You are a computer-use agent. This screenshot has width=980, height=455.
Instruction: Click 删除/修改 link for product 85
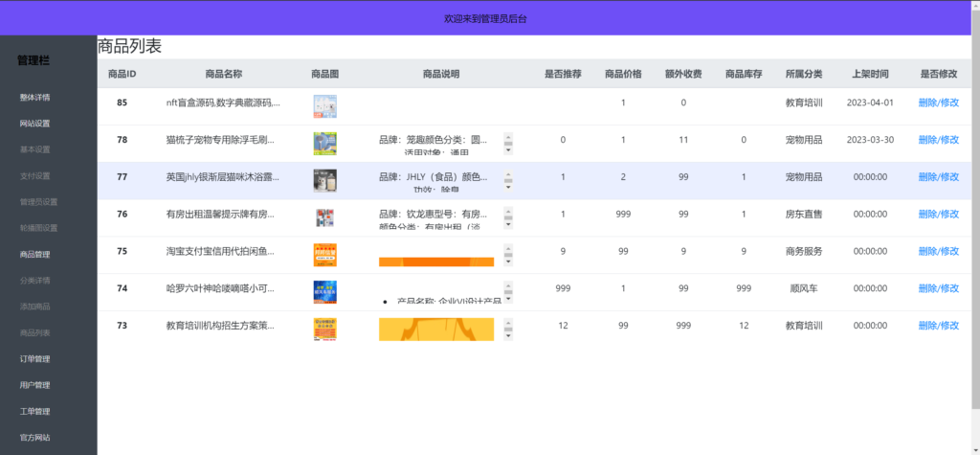(938, 102)
